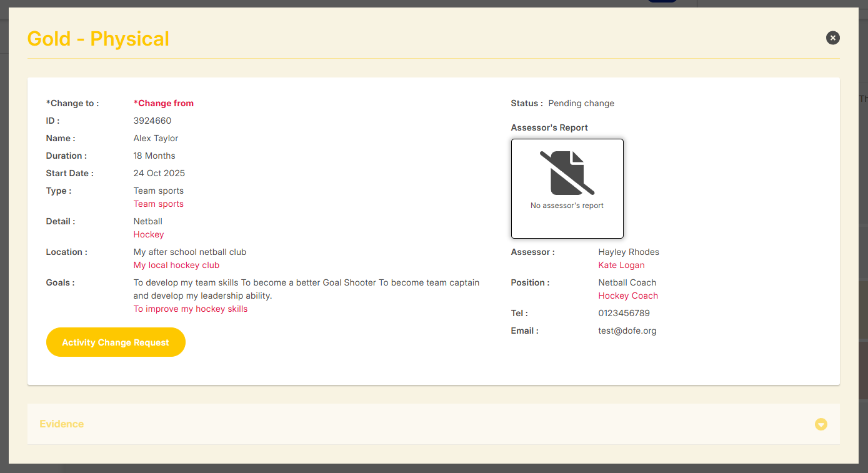
Task: Click the email address test@dofe.org
Action: coord(627,331)
